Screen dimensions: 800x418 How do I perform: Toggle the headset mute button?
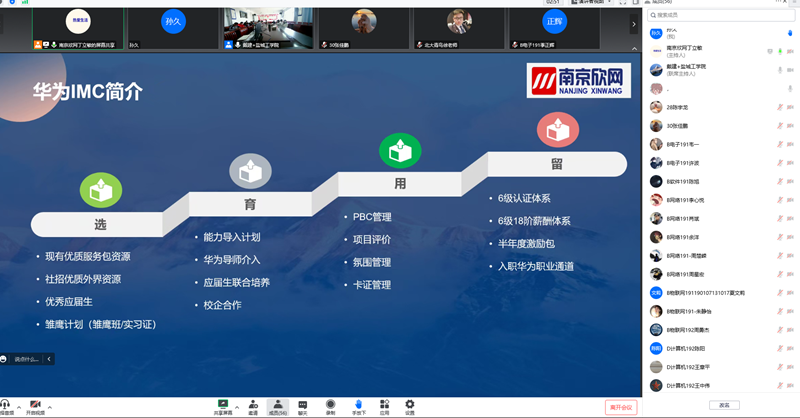[6, 404]
